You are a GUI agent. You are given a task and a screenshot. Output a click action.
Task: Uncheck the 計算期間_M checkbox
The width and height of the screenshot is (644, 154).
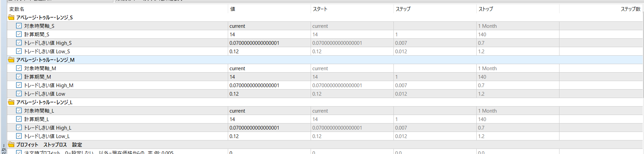(x=19, y=77)
